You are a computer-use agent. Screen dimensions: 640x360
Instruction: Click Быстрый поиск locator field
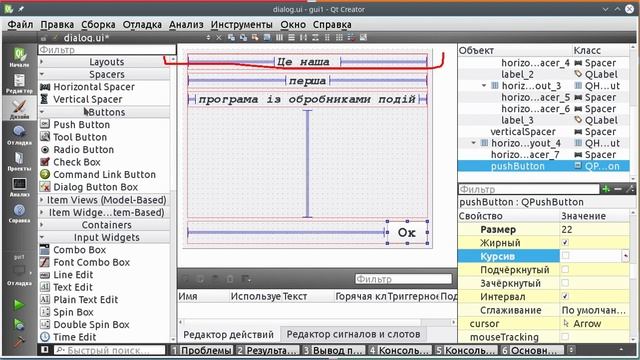pyautogui.click(x=109, y=350)
